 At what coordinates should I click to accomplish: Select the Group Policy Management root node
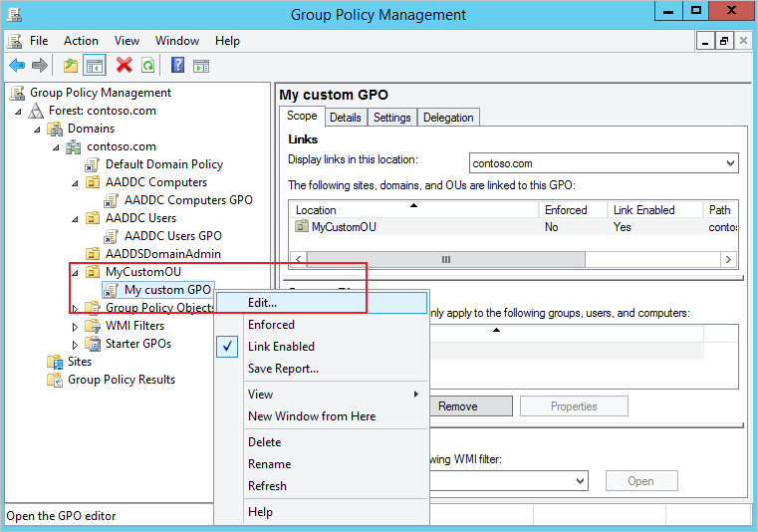point(100,93)
